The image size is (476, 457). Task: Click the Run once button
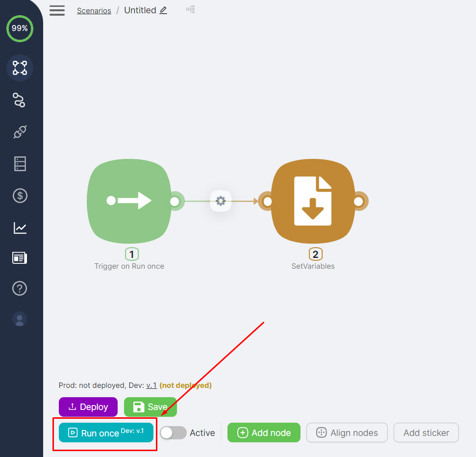pos(106,432)
